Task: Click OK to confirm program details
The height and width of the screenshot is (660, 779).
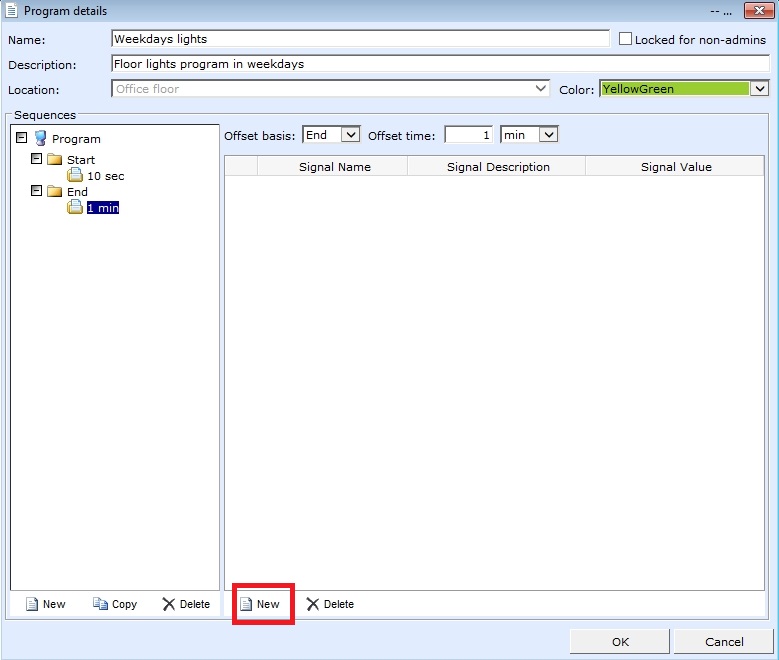Action: tap(620, 641)
